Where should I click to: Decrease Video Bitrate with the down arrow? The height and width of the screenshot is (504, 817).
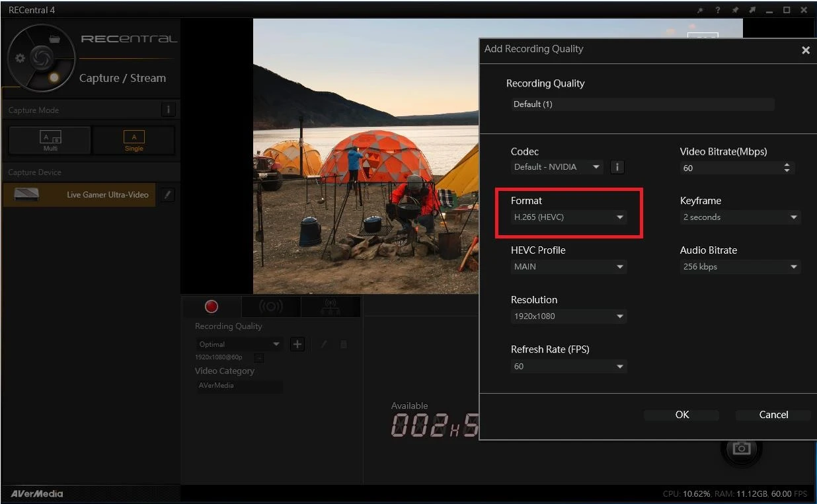click(787, 171)
